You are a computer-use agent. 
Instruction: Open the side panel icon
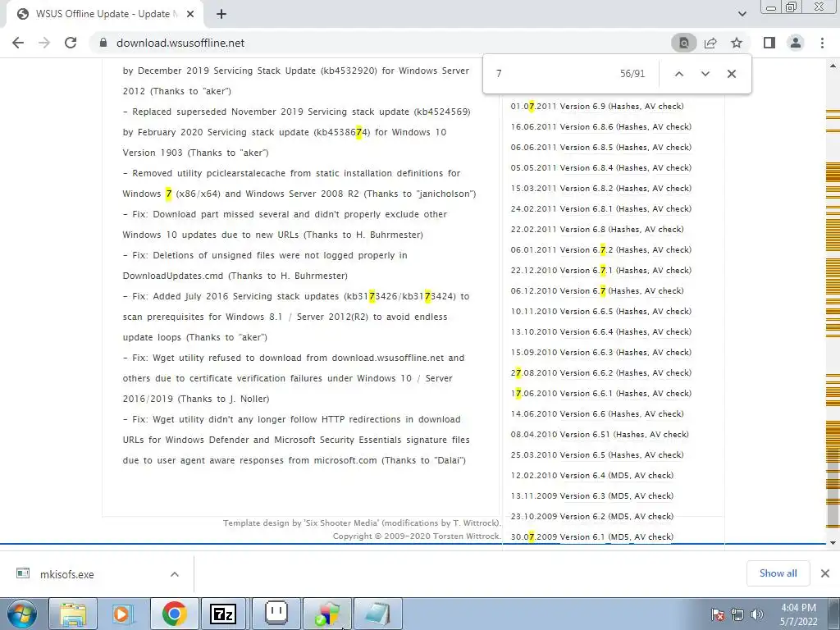tap(769, 43)
